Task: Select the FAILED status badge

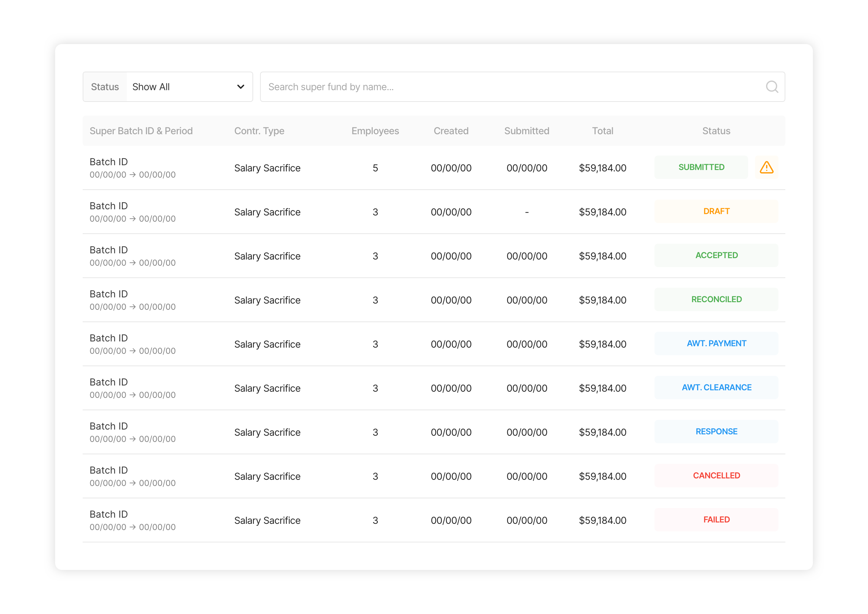Action: tap(716, 520)
